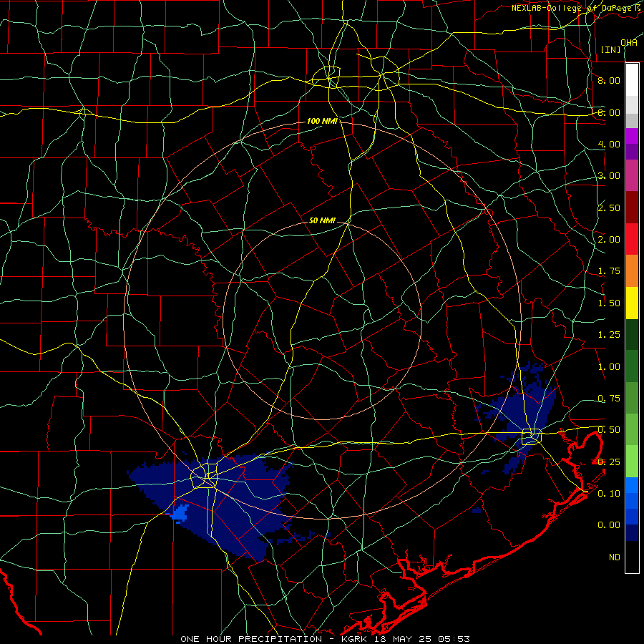Viewport: 644px width, 644px height.
Task: Click the '3.00' legend value
Action: click(609, 176)
